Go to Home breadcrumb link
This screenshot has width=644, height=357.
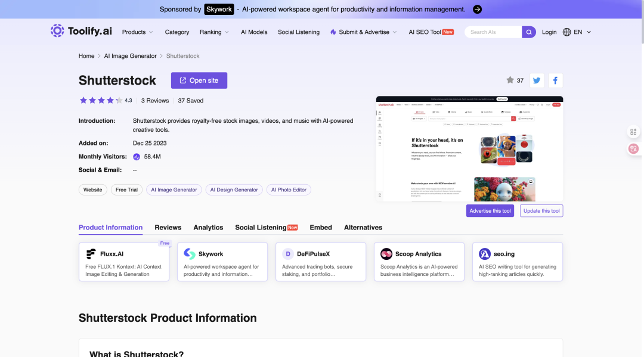point(86,56)
